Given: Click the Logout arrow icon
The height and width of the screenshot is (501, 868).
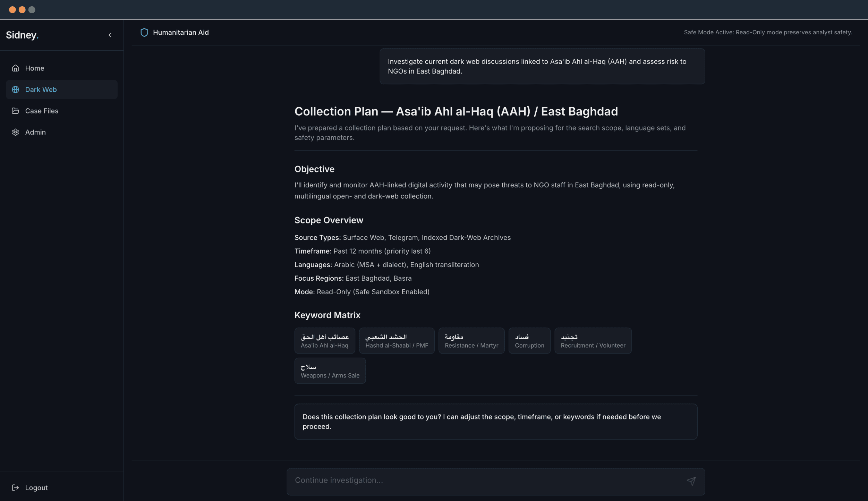Looking at the screenshot, I should pyautogui.click(x=15, y=487).
